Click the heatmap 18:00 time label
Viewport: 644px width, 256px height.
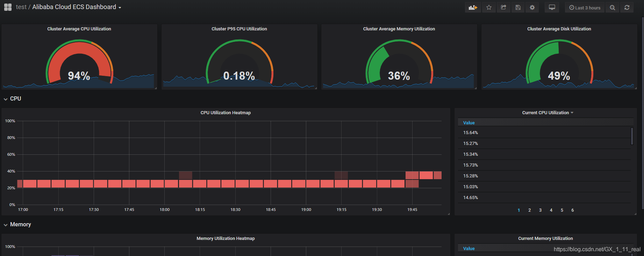(165, 210)
